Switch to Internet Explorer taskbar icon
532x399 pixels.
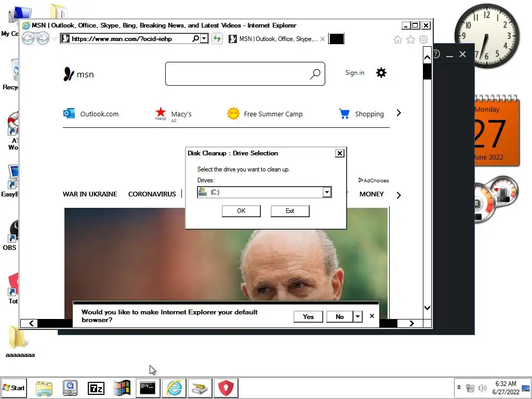tap(174, 388)
